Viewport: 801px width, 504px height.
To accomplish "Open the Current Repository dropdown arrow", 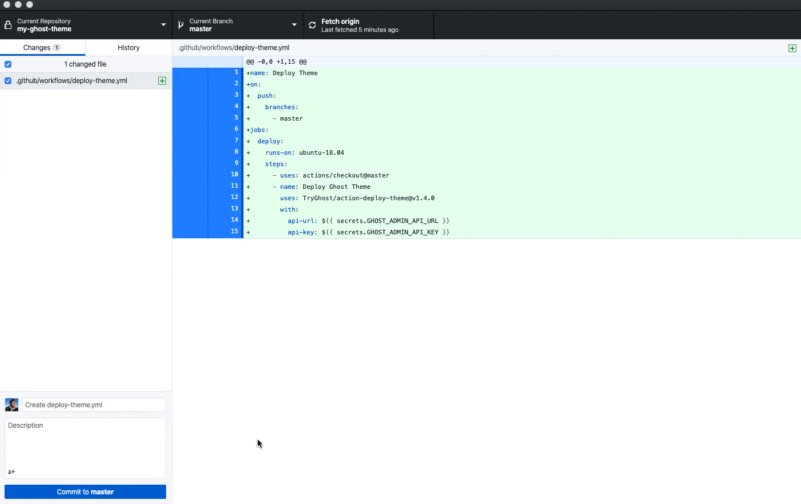I will point(163,24).
